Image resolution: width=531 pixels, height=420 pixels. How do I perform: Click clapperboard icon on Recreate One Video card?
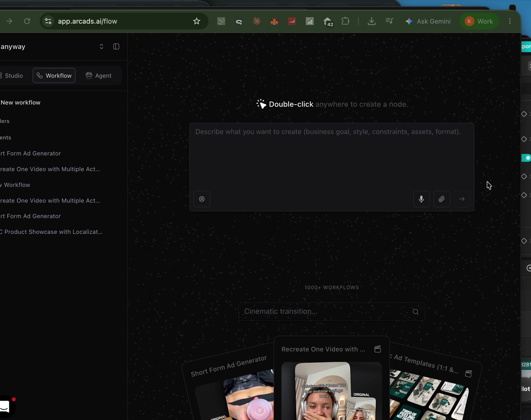377,349
